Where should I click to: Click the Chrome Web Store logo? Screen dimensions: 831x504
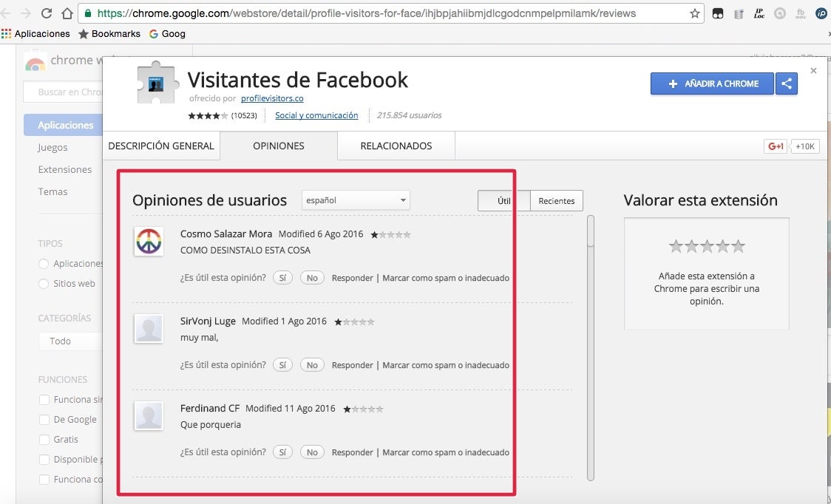pos(35,62)
